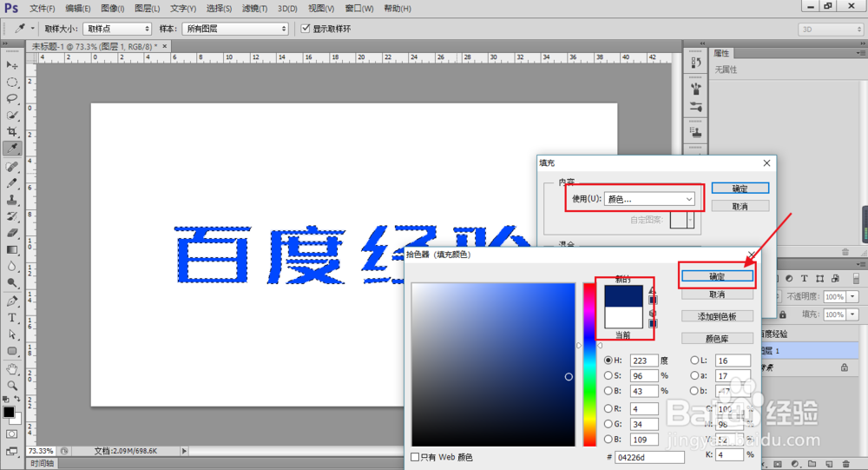Viewport: 868px width, 470px height.
Task: Open the 不透明度 percentage dropdown arrow
Action: point(853,296)
